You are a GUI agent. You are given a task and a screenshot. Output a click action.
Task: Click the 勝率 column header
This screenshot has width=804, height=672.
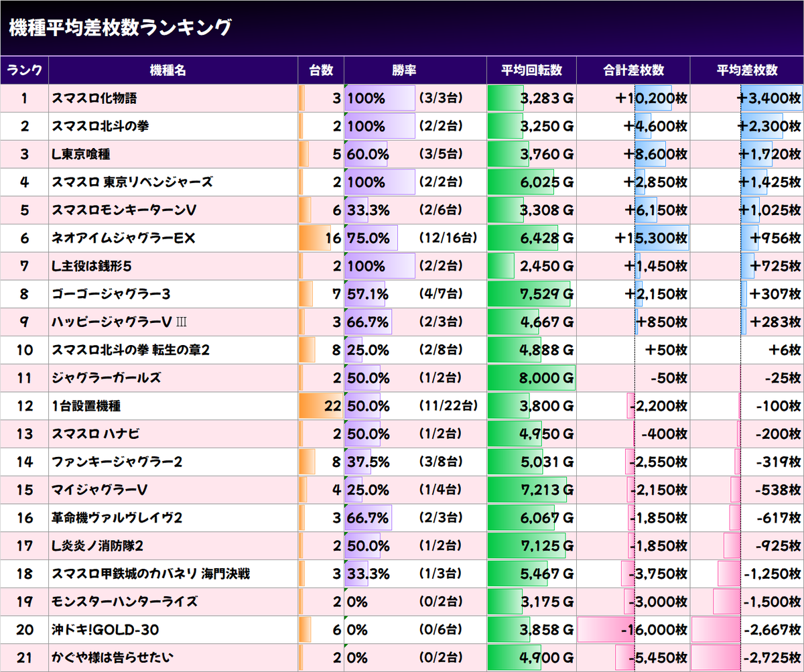point(415,70)
